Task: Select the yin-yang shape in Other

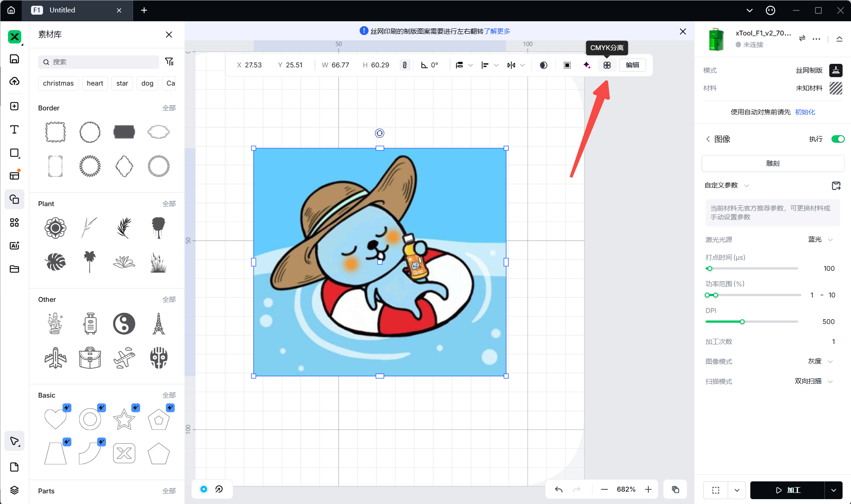Action: tap(124, 324)
